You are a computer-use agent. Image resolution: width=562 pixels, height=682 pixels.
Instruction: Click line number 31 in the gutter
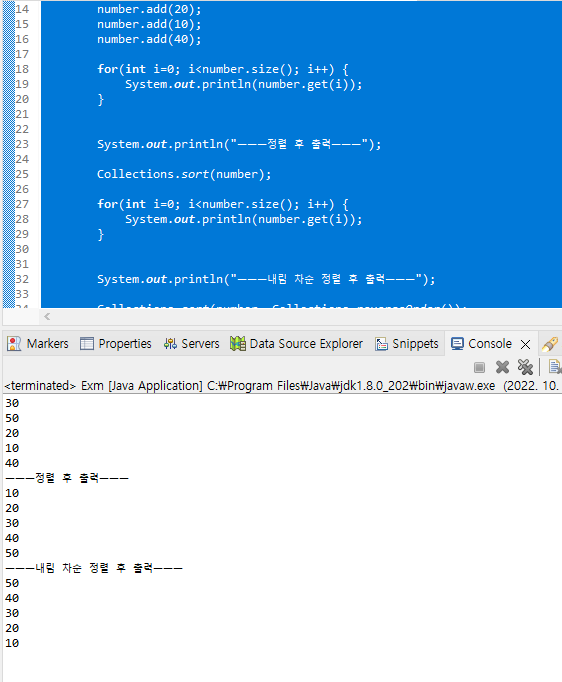coord(22,264)
